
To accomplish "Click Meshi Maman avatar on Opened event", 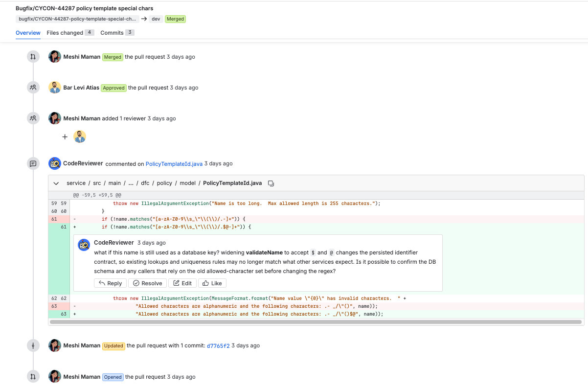I will point(55,377).
